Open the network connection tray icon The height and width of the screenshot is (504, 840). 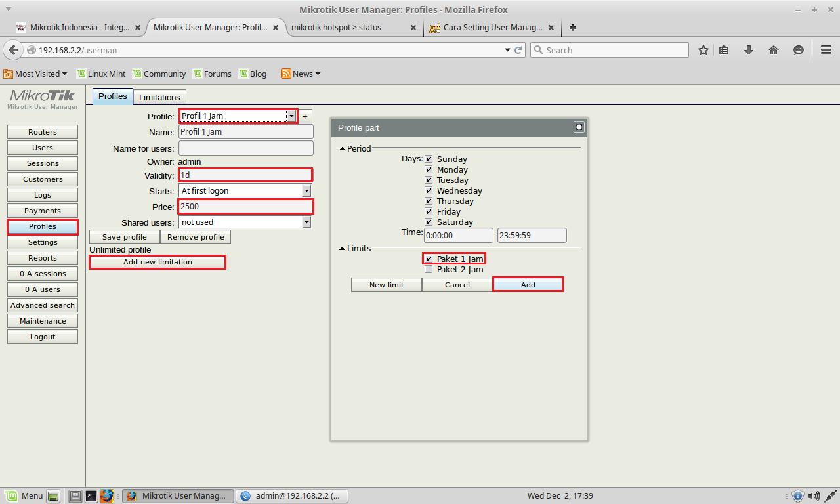point(830,496)
